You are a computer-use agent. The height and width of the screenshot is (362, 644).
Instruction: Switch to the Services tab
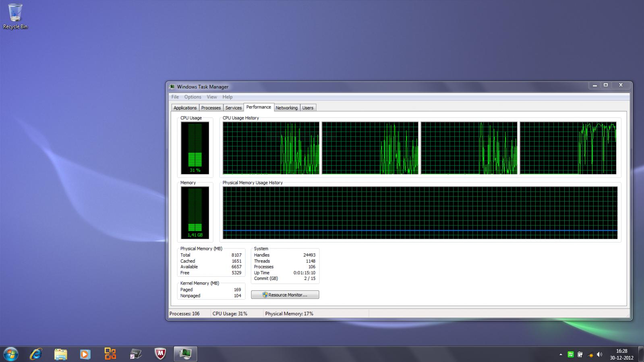pos(234,108)
